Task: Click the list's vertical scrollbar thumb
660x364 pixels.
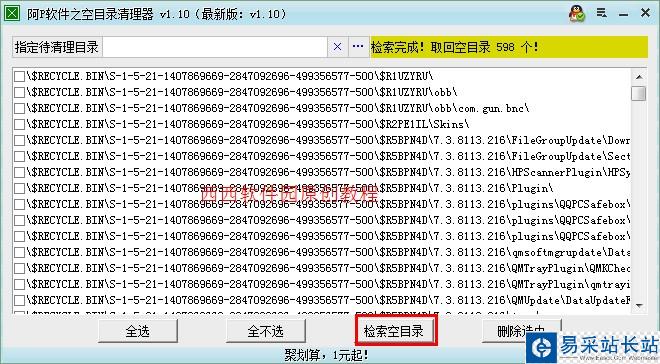Action: pos(639,93)
